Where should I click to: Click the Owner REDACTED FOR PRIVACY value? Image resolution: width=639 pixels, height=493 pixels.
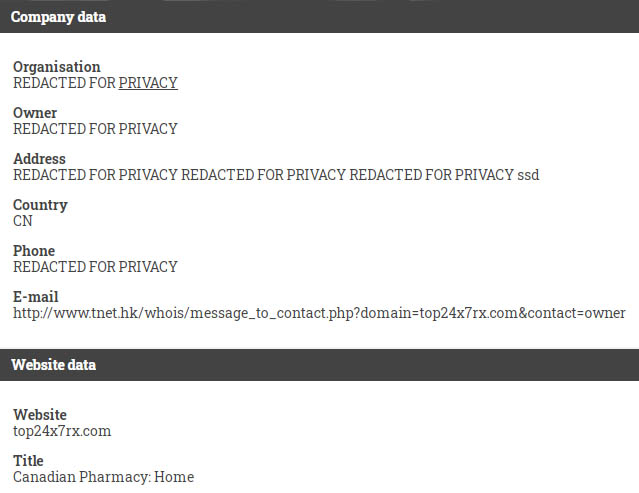point(95,129)
